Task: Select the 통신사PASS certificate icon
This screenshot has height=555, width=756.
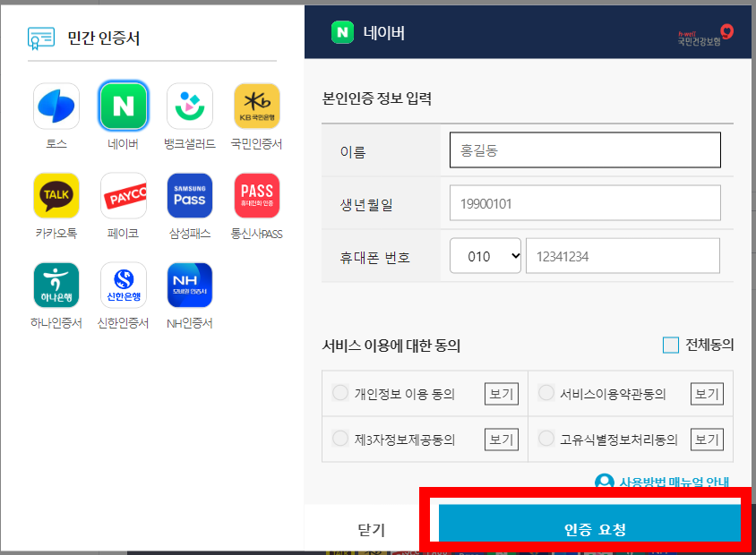Action: (255, 194)
